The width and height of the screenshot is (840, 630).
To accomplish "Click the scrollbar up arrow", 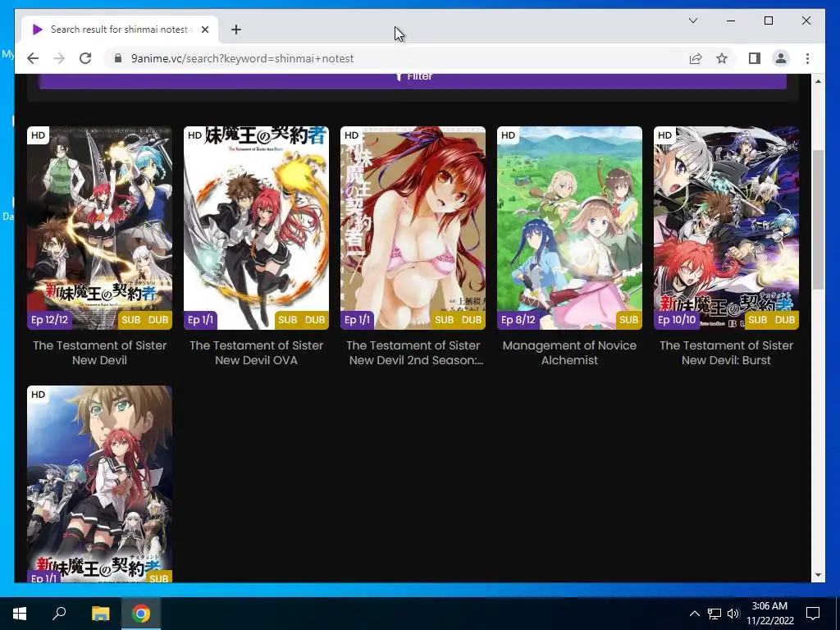I will (x=818, y=81).
